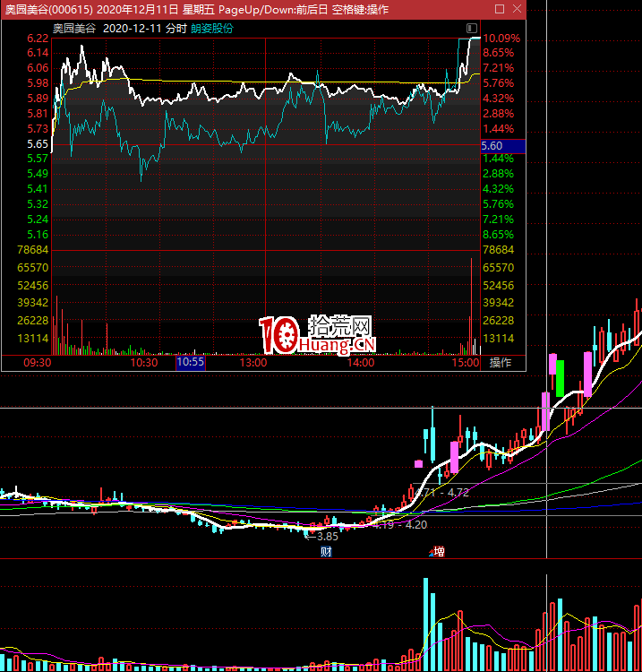This screenshot has width=642, height=672.
Task: Click the 13114 volume label on right axis
Action: pyautogui.click(x=498, y=339)
